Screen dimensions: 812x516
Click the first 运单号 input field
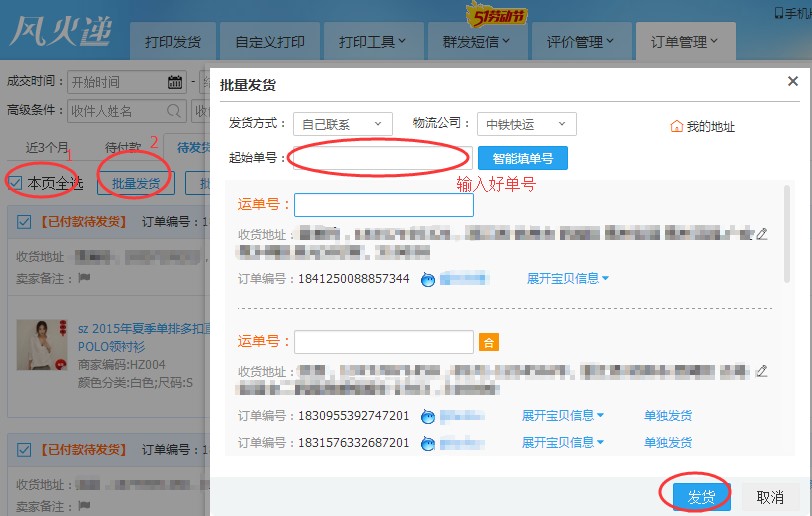coord(384,205)
